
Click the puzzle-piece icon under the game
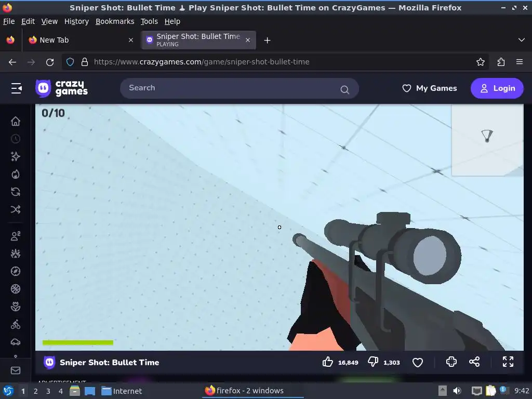[x=451, y=362]
